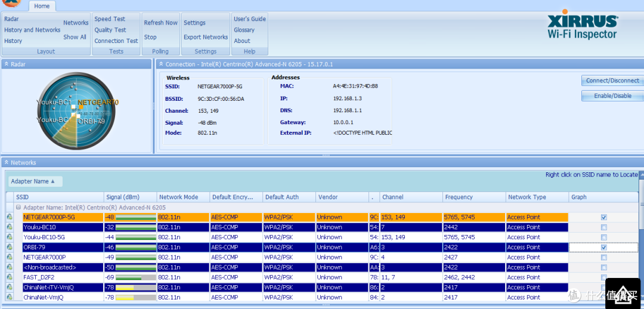Viewport: 644px width, 309px height.
Task: Run the Quality Test
Action: (x=110, y=30)
